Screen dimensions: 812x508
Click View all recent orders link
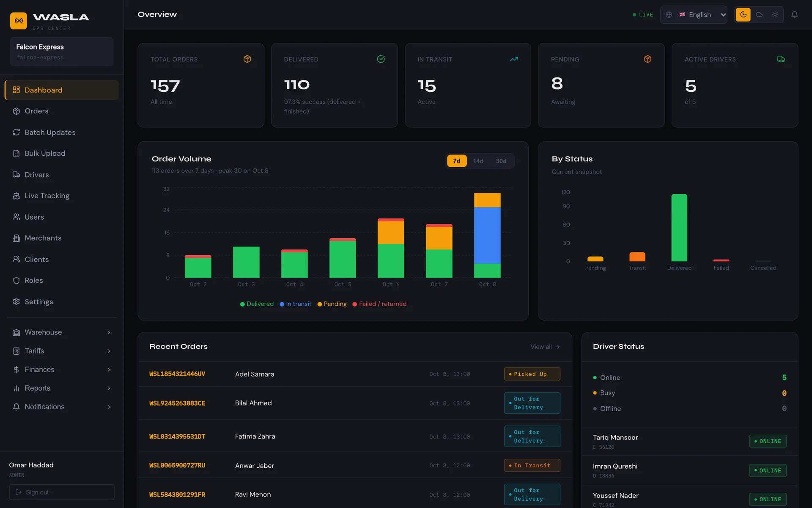click(545, 347)
